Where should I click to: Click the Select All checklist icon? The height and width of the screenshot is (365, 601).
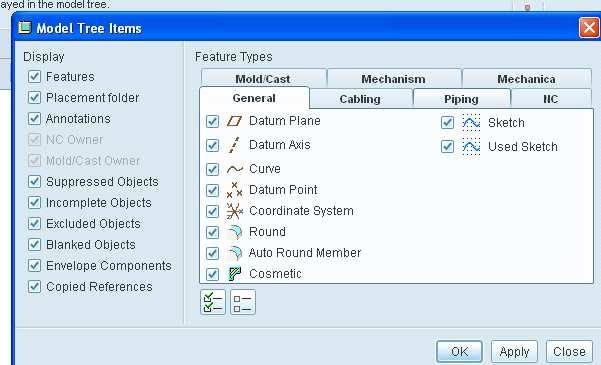click(213, 302)
